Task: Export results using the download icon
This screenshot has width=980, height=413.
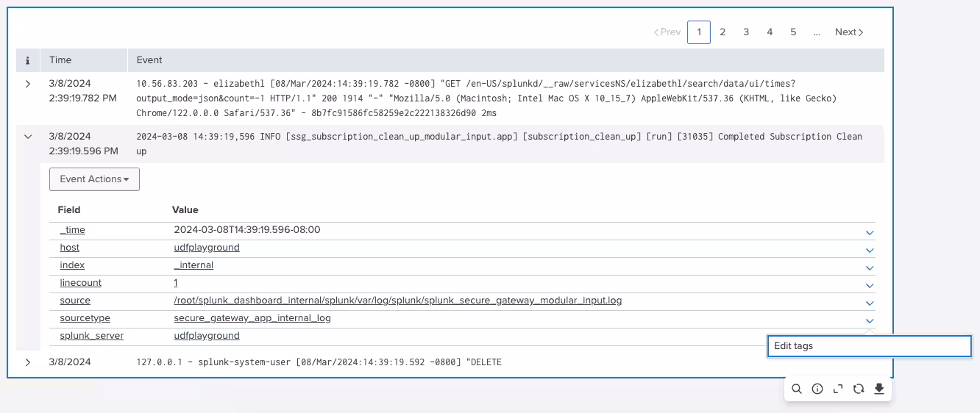Action: tap(878, 389)
